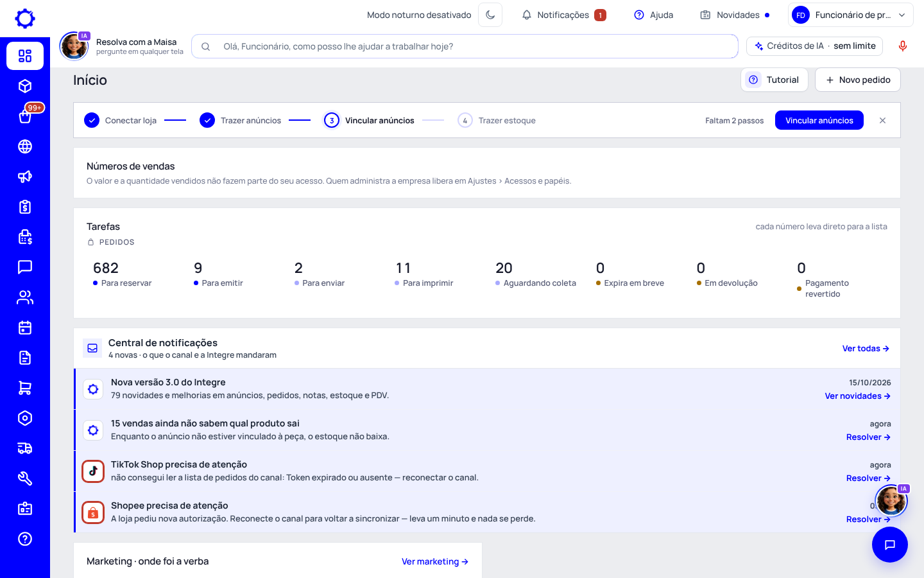Screen dimensions: 924x578
Task: Click the microphone voice input icon
Action: (x=903, y=46)
